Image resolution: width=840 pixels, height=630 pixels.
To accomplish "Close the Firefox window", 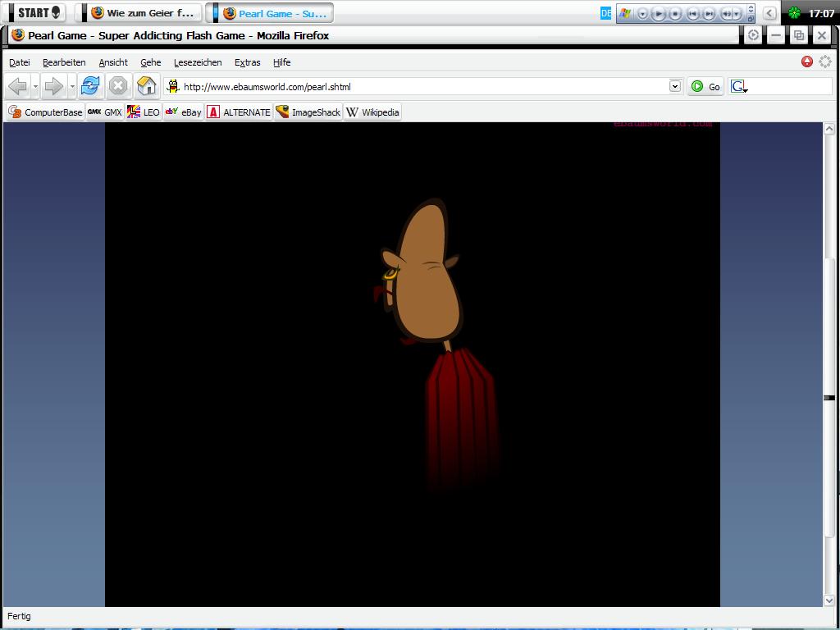I will tap(821, 35).
